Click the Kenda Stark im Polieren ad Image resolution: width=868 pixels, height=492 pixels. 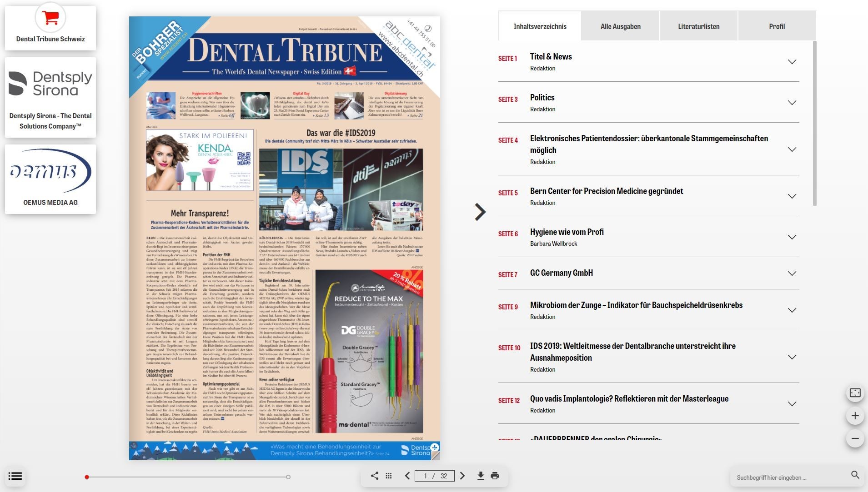point(200,160)
